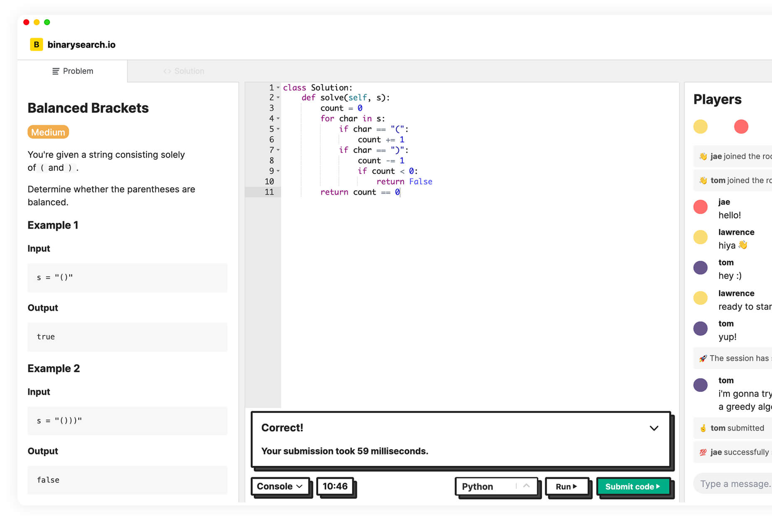Fold the class Solution line arrow
This screenshot has height=532, width=772.
tap(278, 88)
